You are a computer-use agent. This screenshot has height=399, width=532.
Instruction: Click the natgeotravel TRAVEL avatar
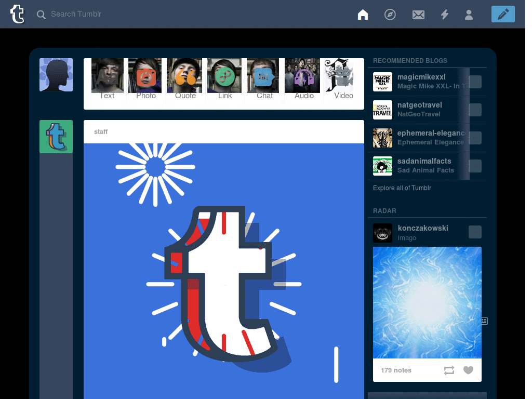point(382,110)
